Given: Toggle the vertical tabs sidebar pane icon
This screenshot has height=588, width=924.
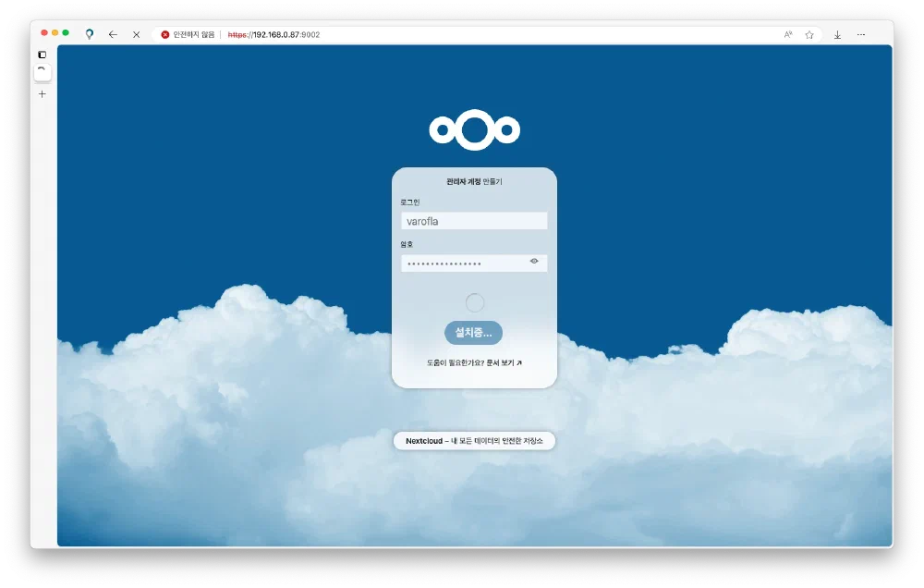Looking at the screenshot, I should 43,55.
